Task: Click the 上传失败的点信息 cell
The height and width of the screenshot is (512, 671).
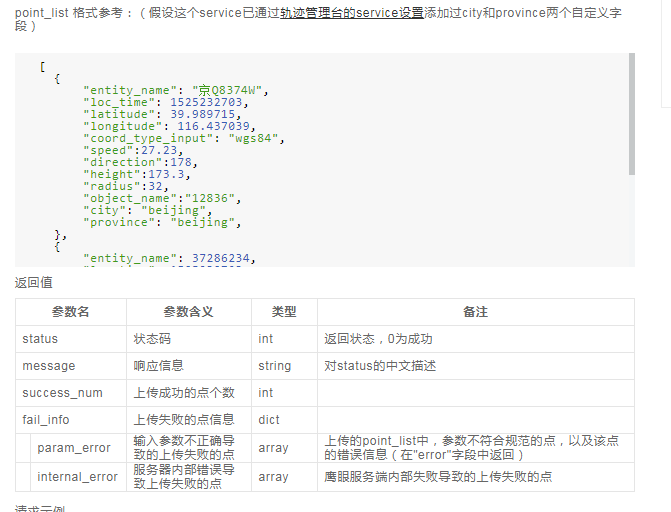Action: 189,420
